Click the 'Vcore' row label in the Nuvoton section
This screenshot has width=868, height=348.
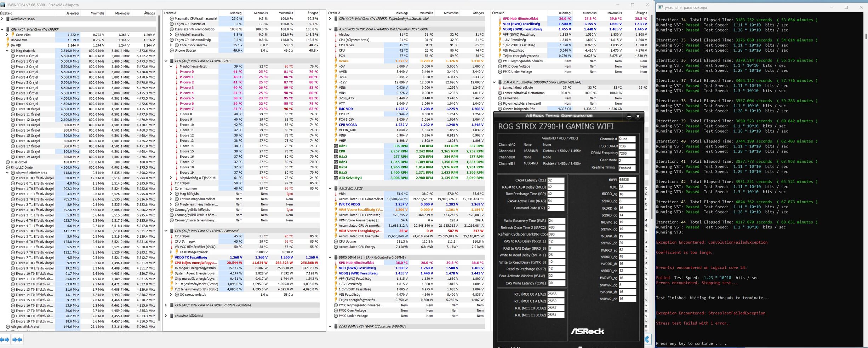(343, 61)
